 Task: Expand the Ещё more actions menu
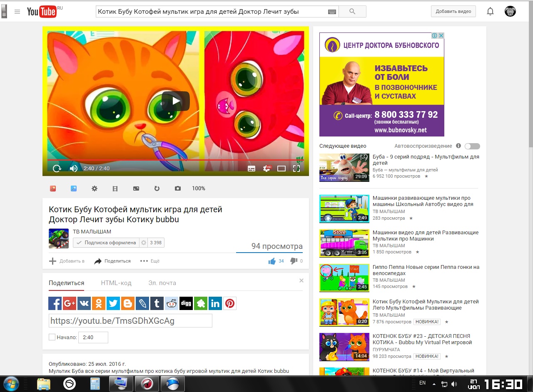coord(150,261)
